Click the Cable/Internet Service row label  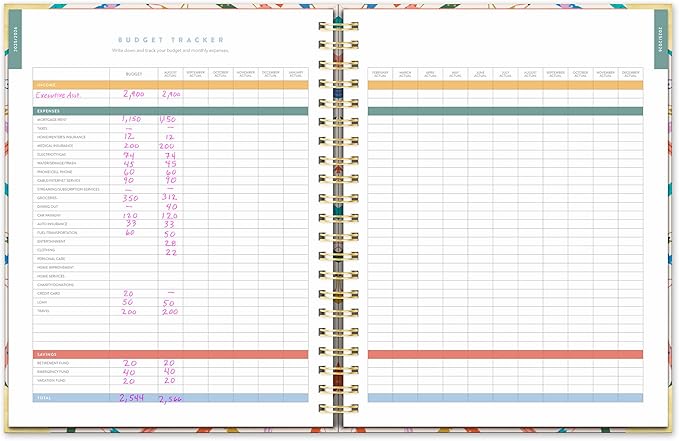(x=58, y=181)
